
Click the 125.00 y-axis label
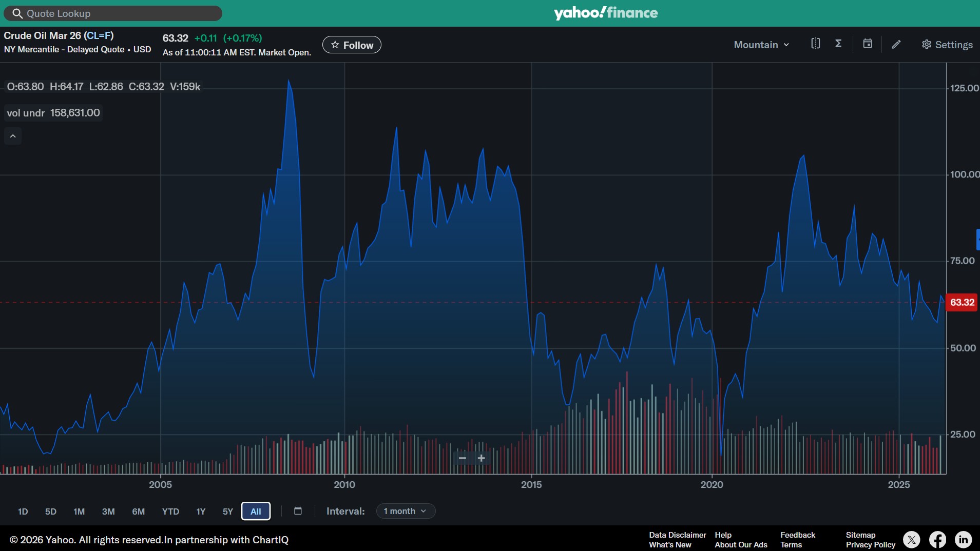pos(964,88)
